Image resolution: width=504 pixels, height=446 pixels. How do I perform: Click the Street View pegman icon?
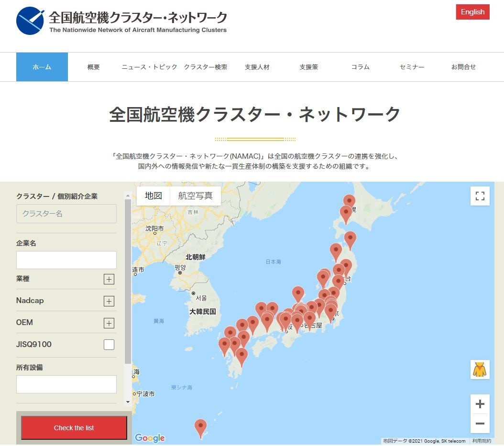pos(480,370)
